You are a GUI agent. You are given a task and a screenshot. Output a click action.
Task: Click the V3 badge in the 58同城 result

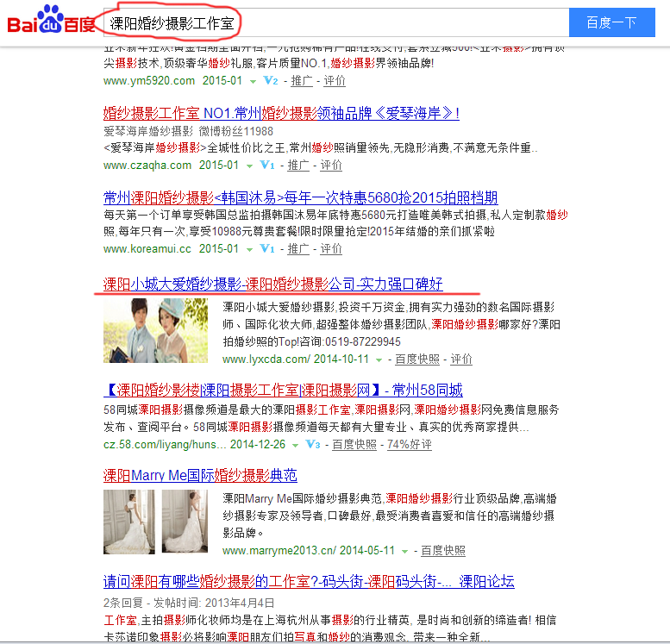pos(313,444)
